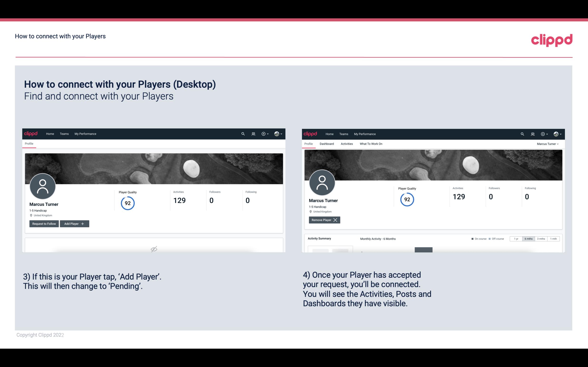Select the 'Dashboard' tab in right panel
This screenshot has width=588, height=367.
click(x=327, y=144)
